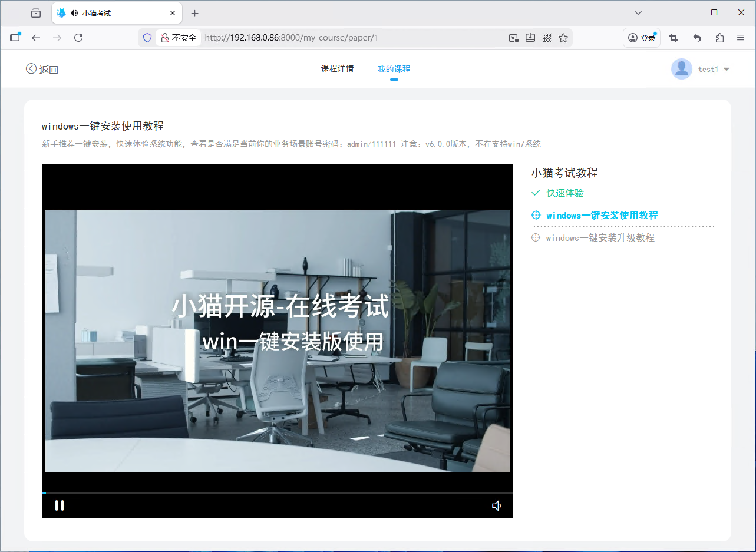Click the download icon in address bar
The height and width of the screenshot is (552, 756).
(x=530, y=38)
